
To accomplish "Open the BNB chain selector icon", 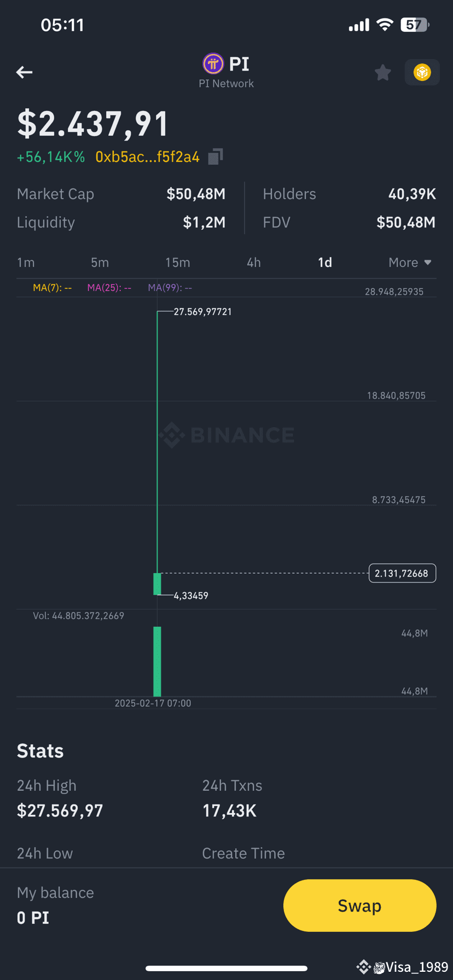I will 422,72.
